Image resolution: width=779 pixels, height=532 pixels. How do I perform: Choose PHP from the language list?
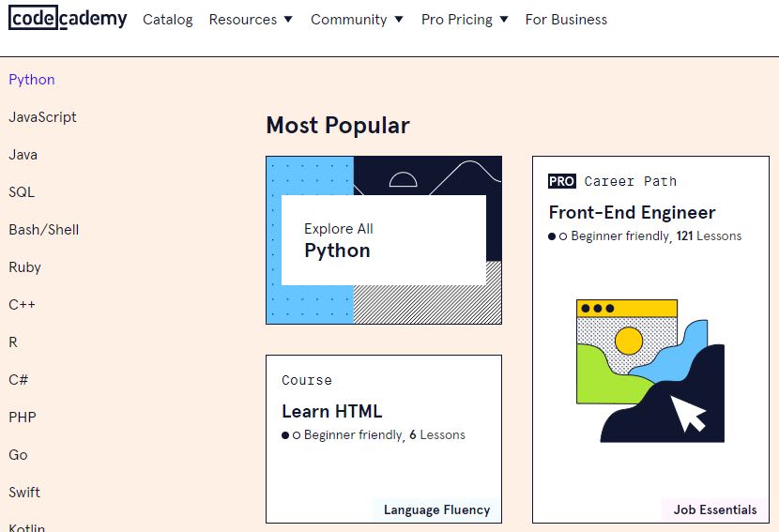23,418
